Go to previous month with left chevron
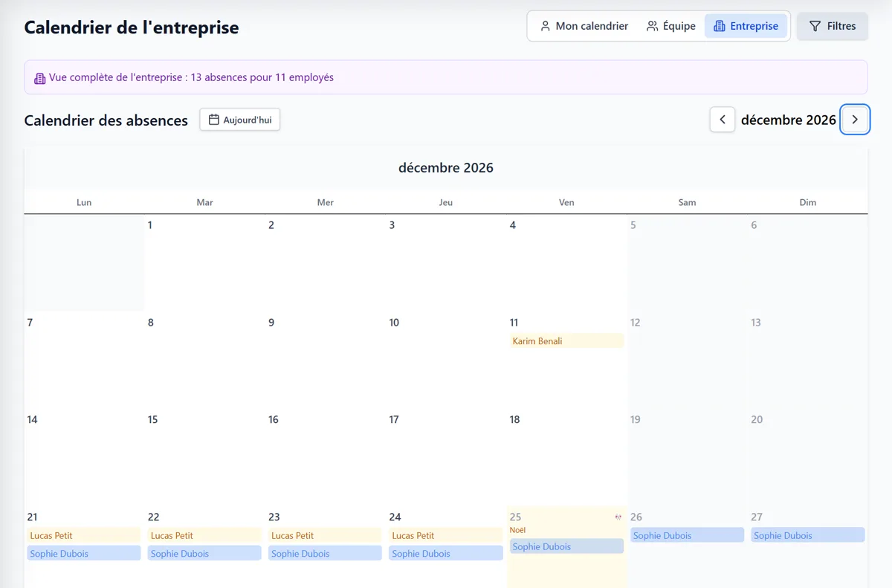 pyautogui.click(x=723, y=120)
